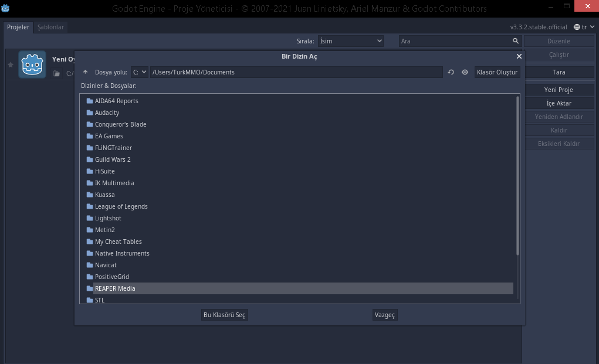Image resolution: width=599 pixels, height=364 pixels.
Task: Click the Klasör Oluştur button
Action: (497, 72)
